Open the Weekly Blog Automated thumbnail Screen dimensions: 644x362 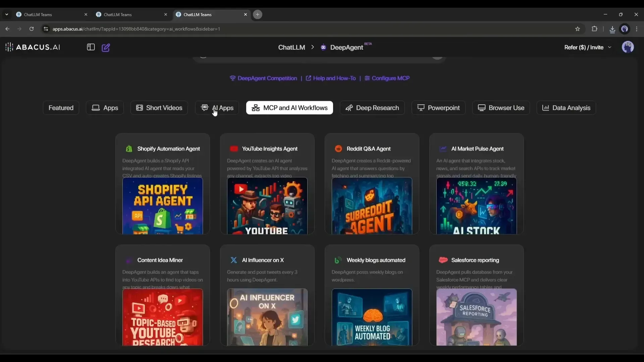[372, 317]
